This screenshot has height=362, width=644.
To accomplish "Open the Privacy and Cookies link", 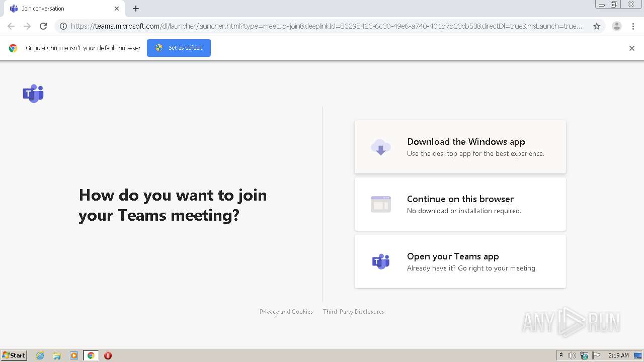I will [x=286, y=312].
